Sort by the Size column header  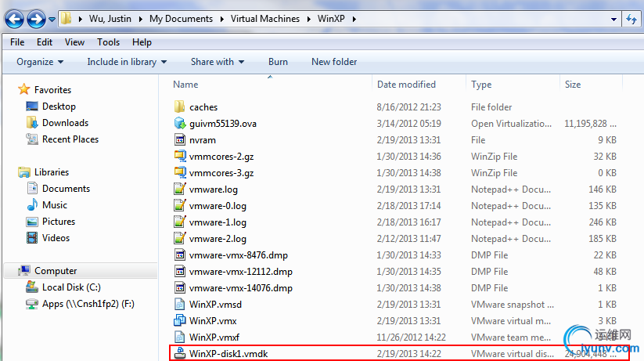[573, 85]
